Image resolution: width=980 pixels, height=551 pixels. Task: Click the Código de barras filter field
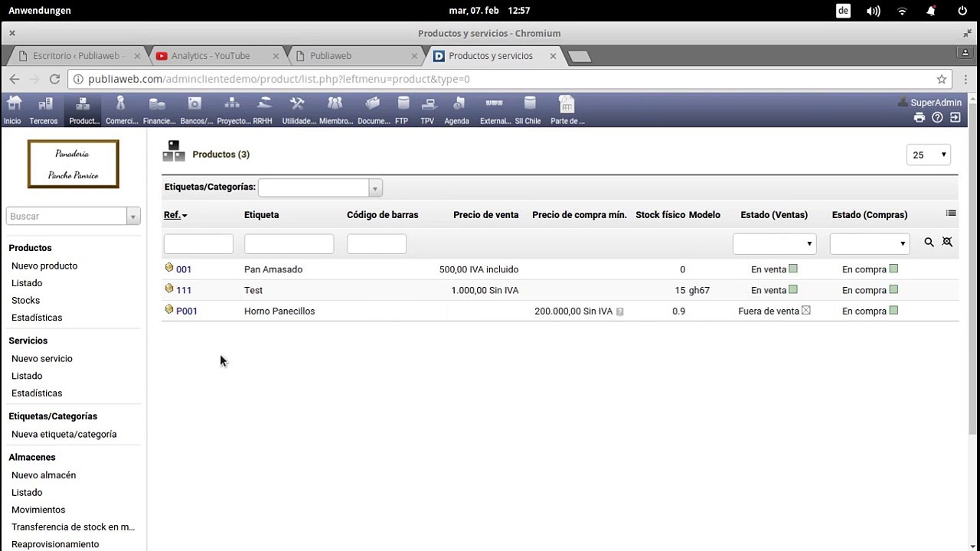(377, 243)
